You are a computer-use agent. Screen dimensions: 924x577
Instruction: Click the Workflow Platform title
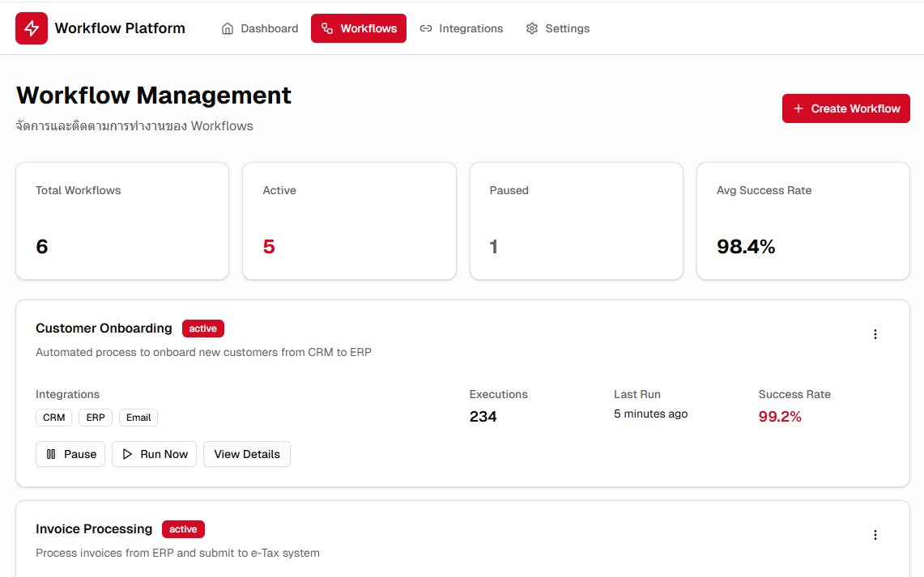point(120,28)
